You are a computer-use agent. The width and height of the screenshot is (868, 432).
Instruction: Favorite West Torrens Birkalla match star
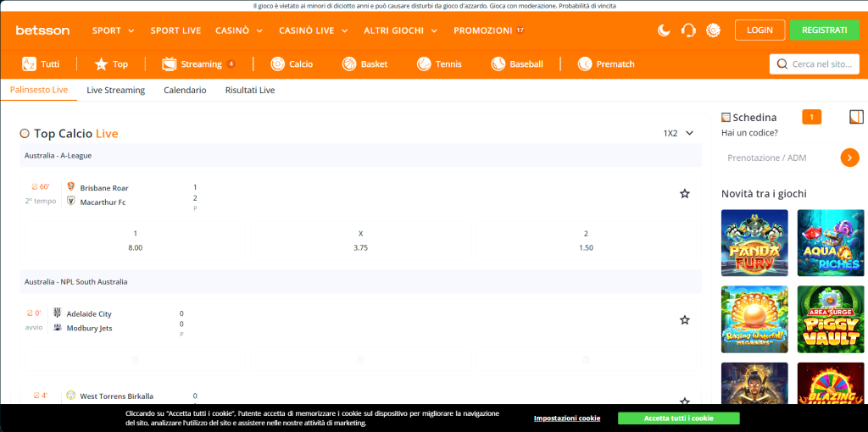[x=685, y=401]
